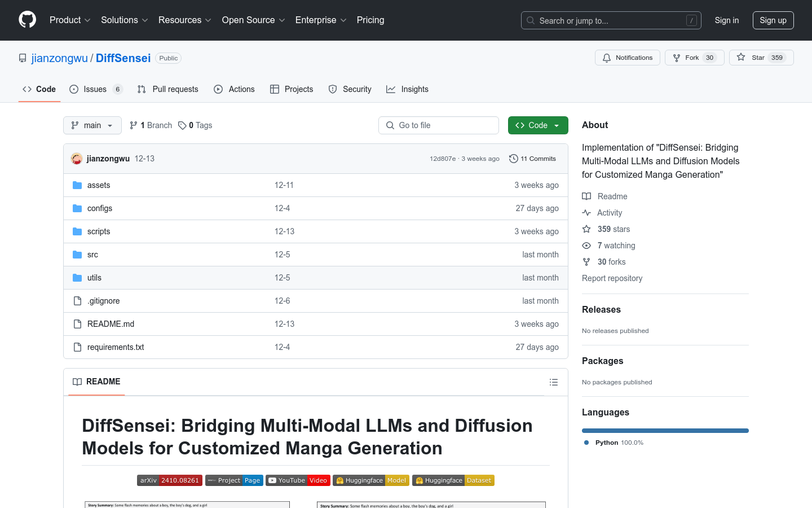Click the README.md file icon
This screenshot has width=812, height=508.
point(77,324)
